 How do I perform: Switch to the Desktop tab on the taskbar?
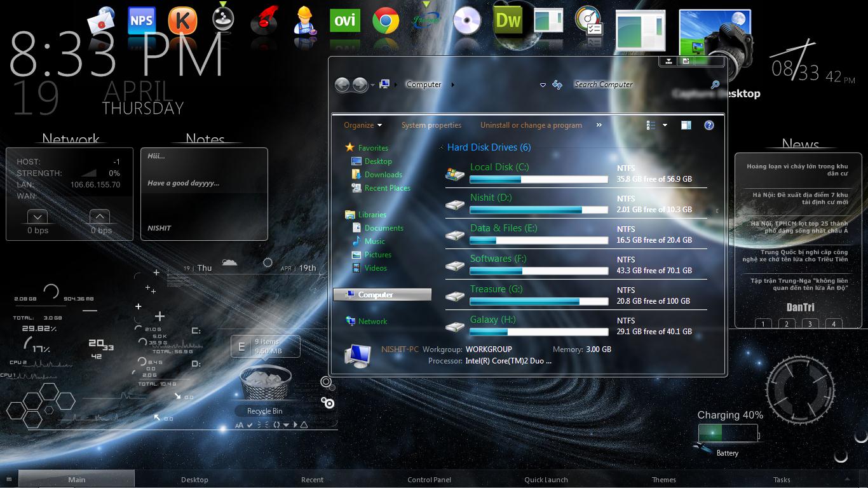[x=194, y=480]
